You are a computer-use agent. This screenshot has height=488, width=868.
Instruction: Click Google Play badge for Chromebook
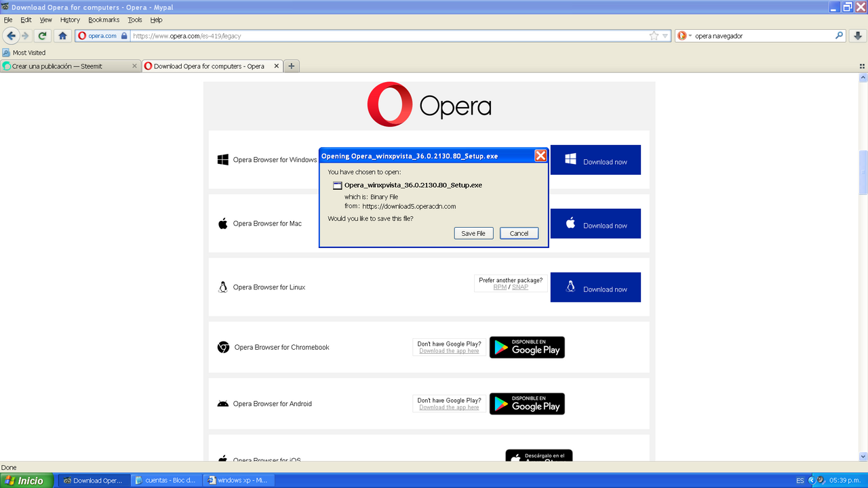click(x=527, y=348)
